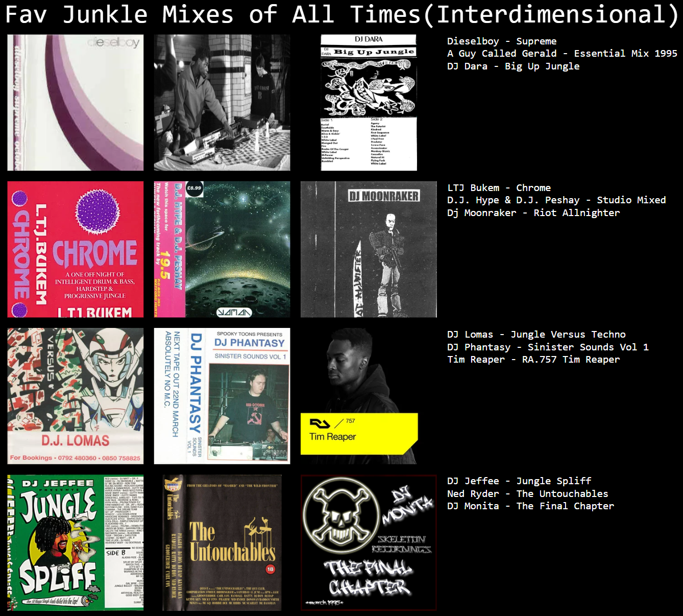Click the Tim Reaper RA 757 image
This screenshot has width=683, height=616.
[359, 396]
